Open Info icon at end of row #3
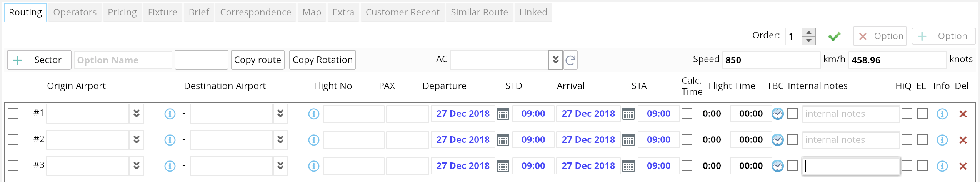This screenshot has height=182, width=980. (942, 166)
